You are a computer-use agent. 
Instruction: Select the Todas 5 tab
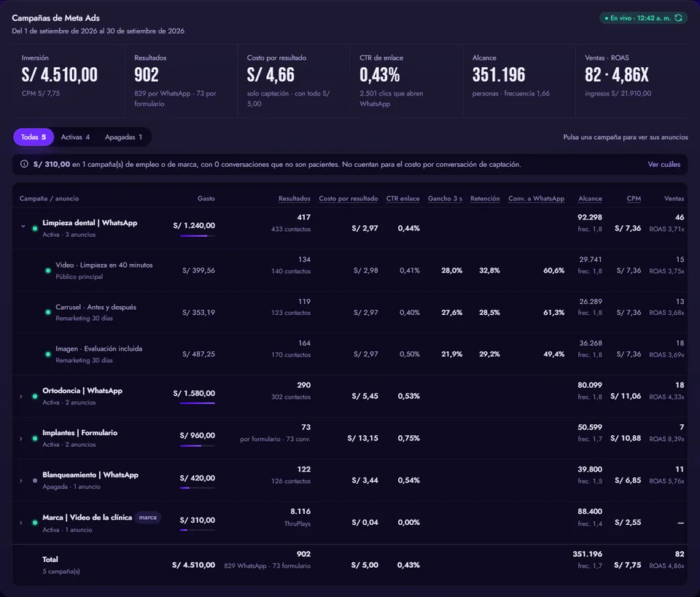34,137
